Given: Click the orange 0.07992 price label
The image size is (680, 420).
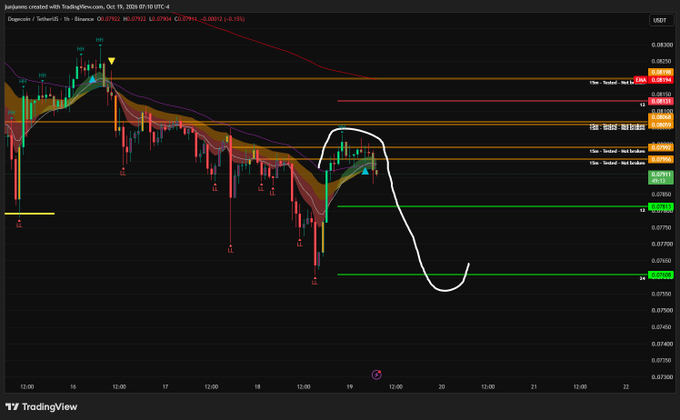Looking at the screenshot, I should (x=660, y=148).
